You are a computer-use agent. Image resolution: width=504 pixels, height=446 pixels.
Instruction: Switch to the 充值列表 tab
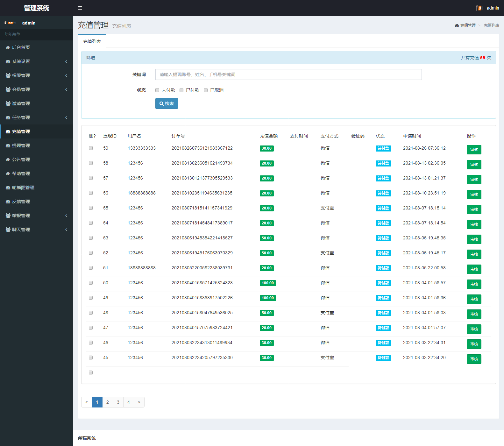click(x=92, y=41)
